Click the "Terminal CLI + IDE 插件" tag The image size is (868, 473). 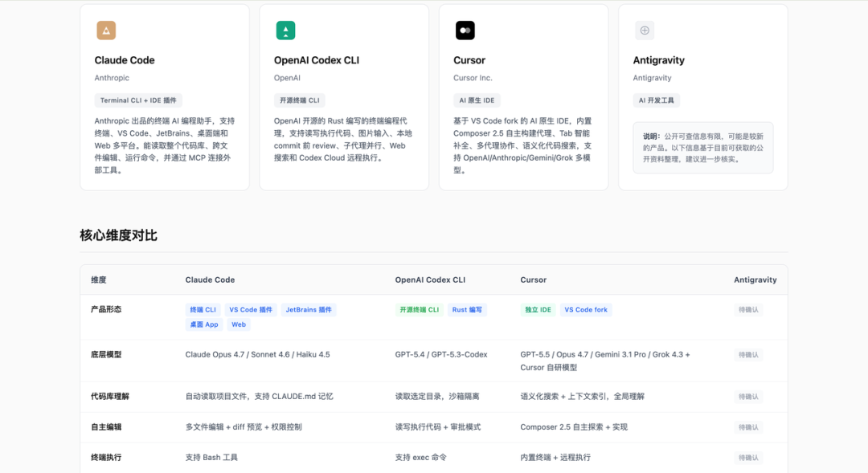138,100
